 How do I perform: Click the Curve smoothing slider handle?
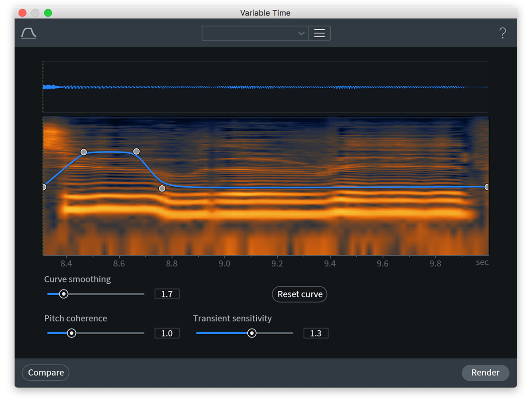point(63,293)
